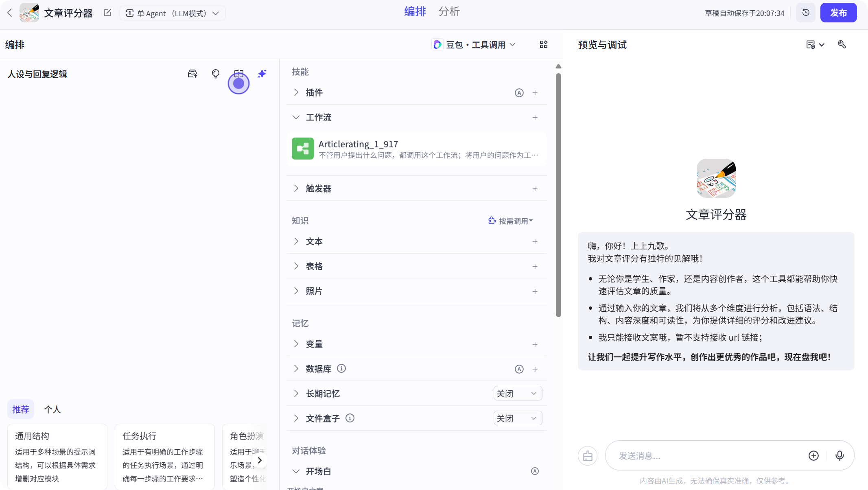Image resolution: width=868 pixels, height=490 pixels.
Task: Expand the 文本 knowledge section
Action: pyautogui.click(x=296, y=241)
